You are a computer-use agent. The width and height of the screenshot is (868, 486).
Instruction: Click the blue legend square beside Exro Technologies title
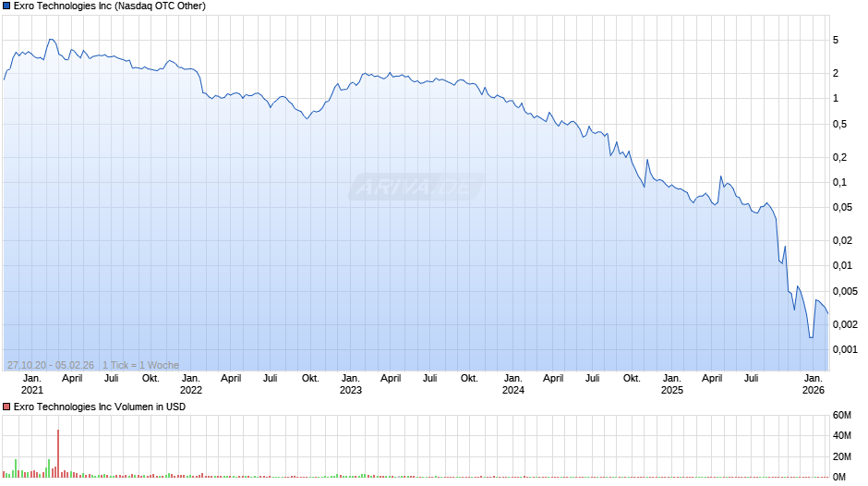point(6,6)
